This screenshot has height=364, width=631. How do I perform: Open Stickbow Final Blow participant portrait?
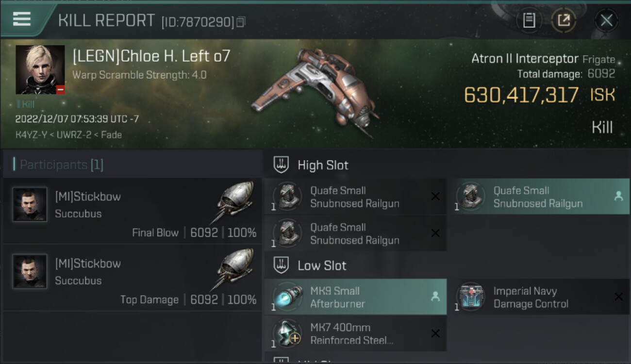tap(30, 204)
